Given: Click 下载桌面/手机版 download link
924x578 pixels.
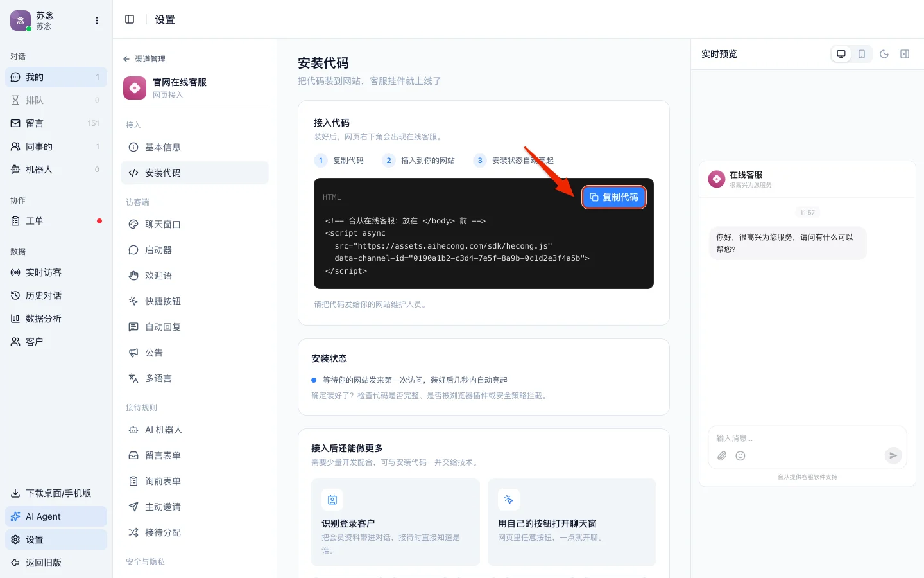Looking at the screenshot, I should [x=56, y=493].
